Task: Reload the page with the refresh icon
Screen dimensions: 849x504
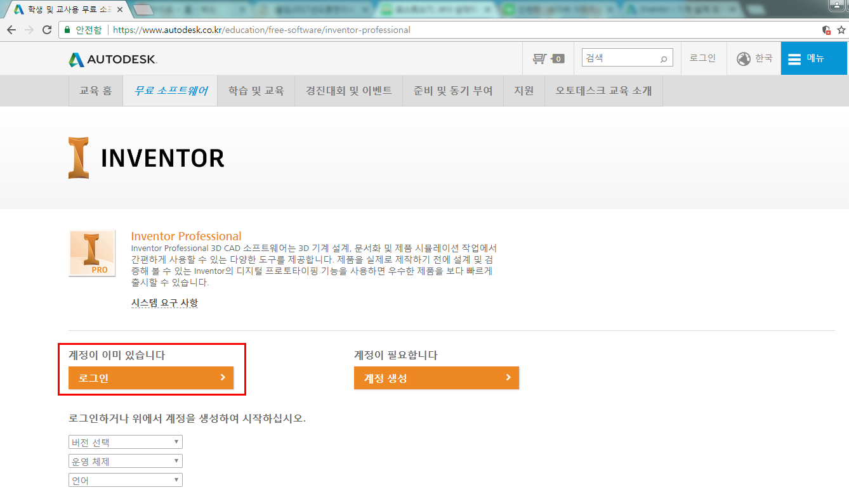Action: [46, 30]
